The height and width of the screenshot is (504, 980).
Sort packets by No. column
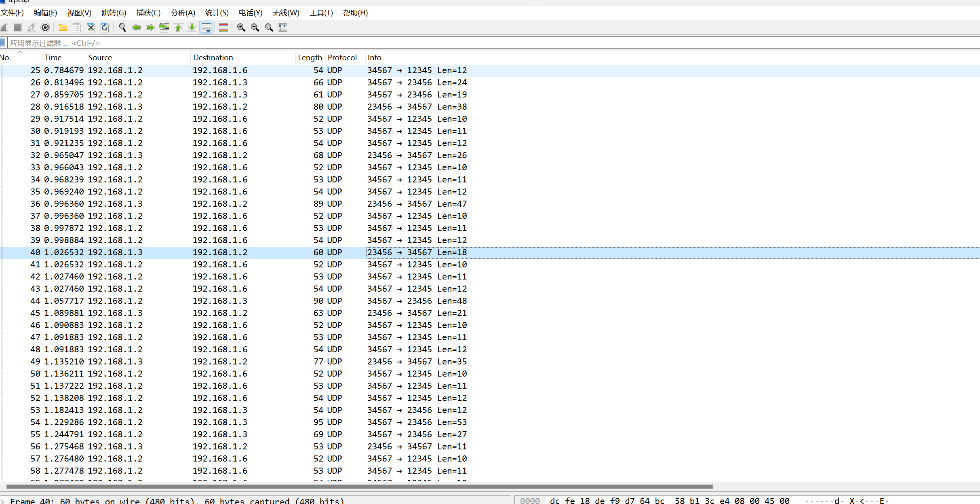click(20, 57)
